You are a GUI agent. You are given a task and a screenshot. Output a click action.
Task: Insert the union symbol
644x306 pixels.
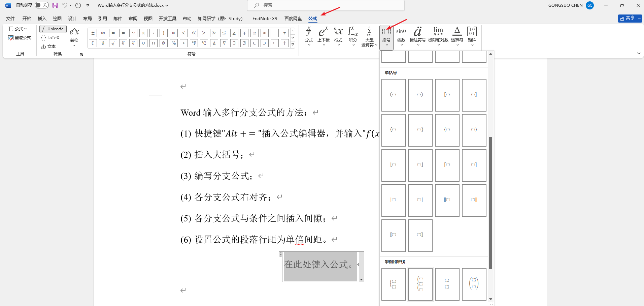point(143,43)
